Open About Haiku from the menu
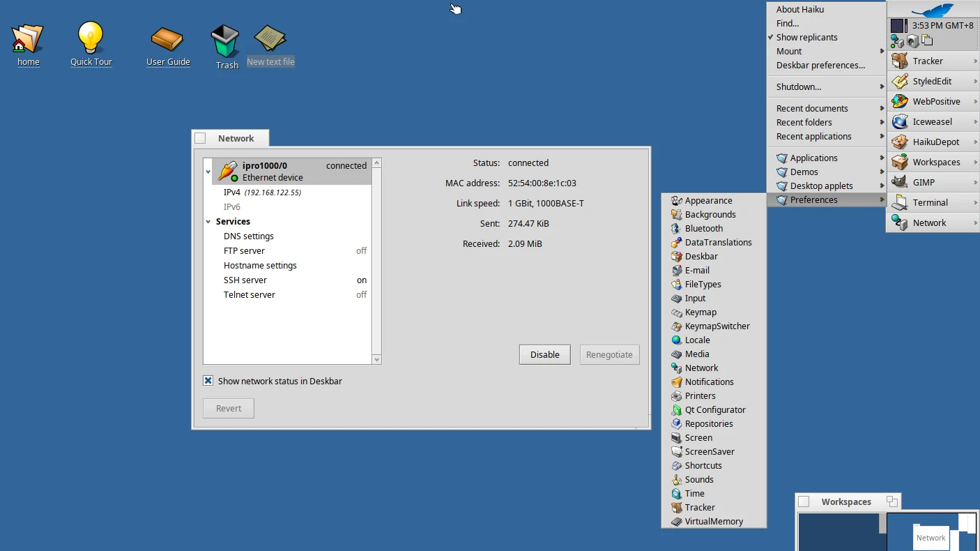This screenshot has height=551, width=980. point(799,9)
